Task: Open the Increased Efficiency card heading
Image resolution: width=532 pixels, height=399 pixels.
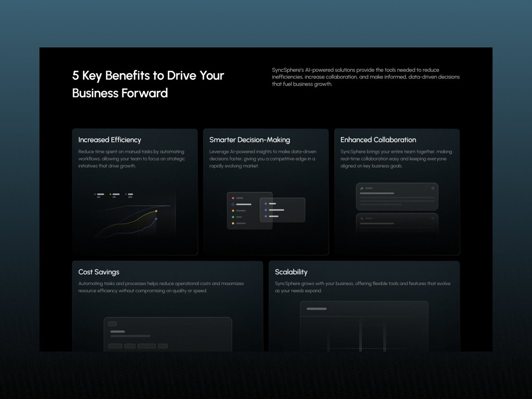Action: [110, 140]
